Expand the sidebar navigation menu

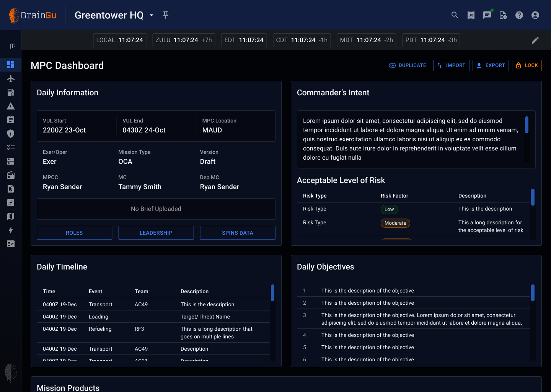click(x=13, y=46)
